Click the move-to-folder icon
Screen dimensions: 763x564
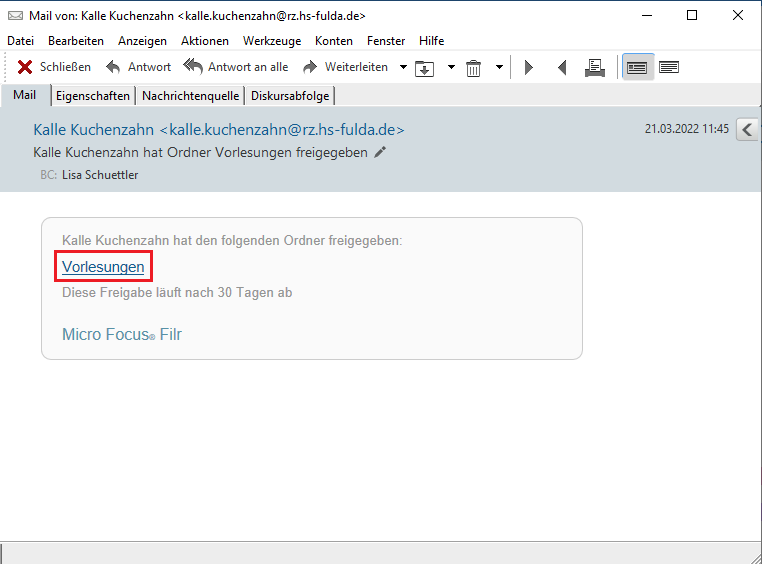tap(425, 68)
